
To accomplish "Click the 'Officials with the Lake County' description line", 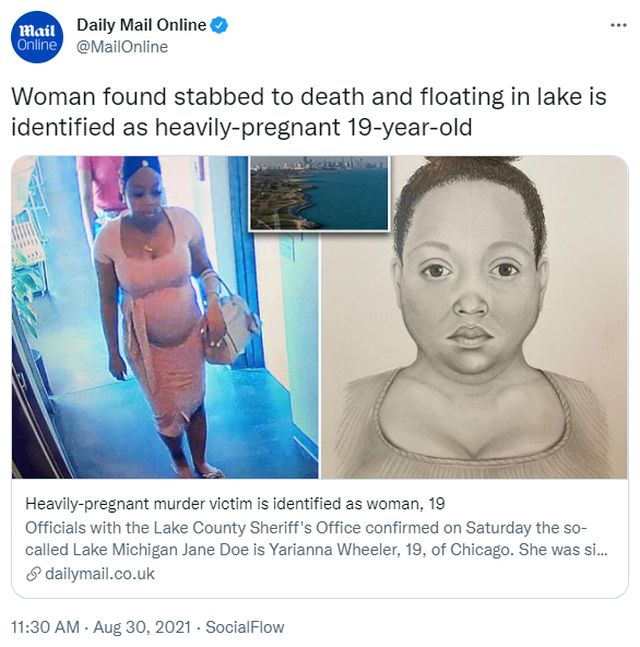I will pyautogui.click(x=306, y=528).
